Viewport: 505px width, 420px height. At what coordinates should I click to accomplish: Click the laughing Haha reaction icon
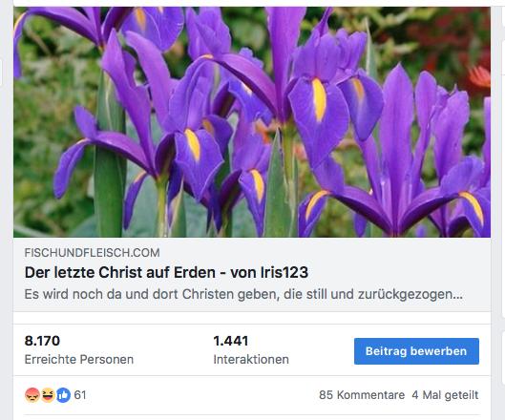coord(48,395)
